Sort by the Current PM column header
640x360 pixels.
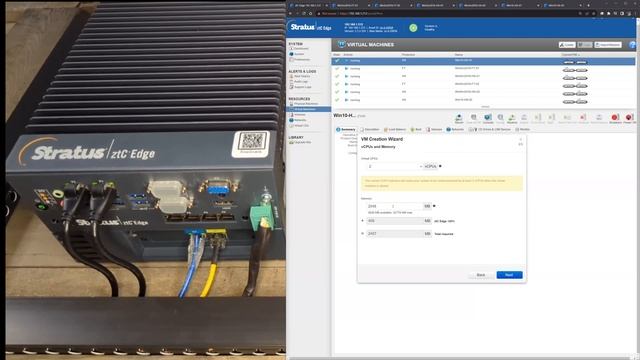click(570, 55)
